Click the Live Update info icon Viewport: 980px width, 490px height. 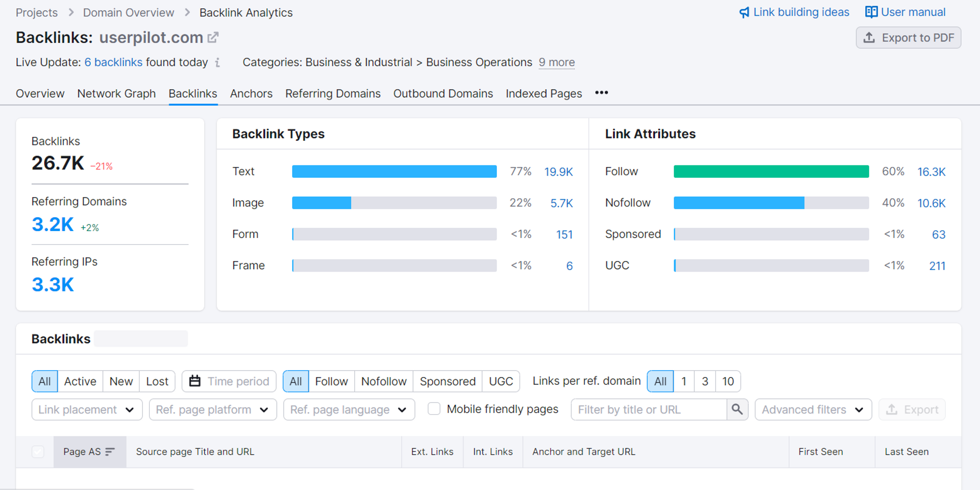pyautogui.click(x=218, y=63)
